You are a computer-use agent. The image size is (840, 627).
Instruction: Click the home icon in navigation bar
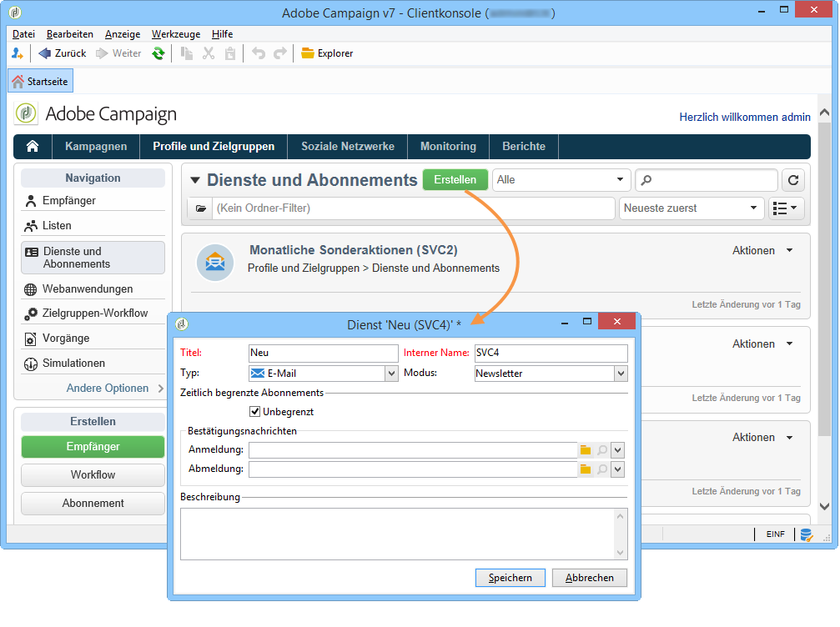pyautogui.click(x=33, y=146)
